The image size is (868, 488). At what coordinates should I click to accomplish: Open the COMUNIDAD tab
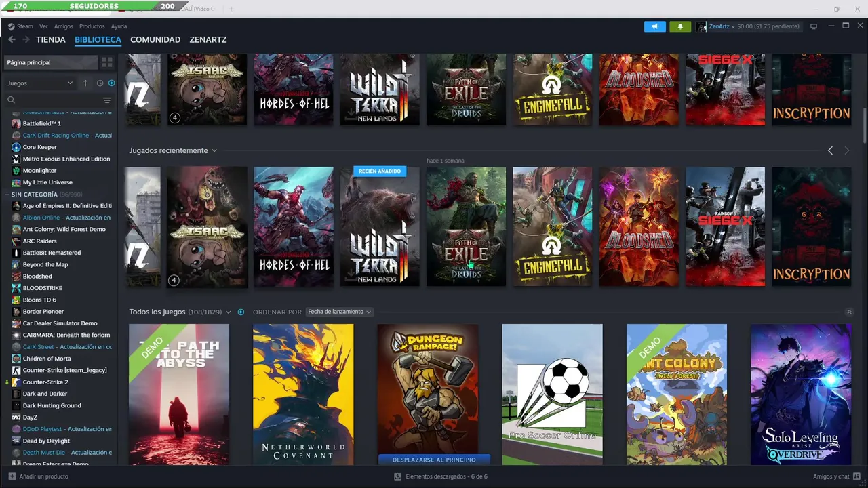(x=155, y=39)
